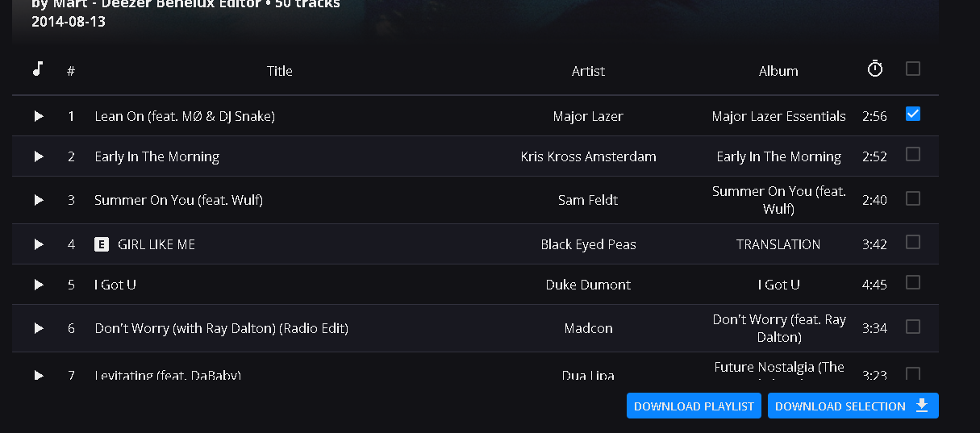Screen dimensions: 980x433
Task: Play Summer On You track
Action: (39, 200)
